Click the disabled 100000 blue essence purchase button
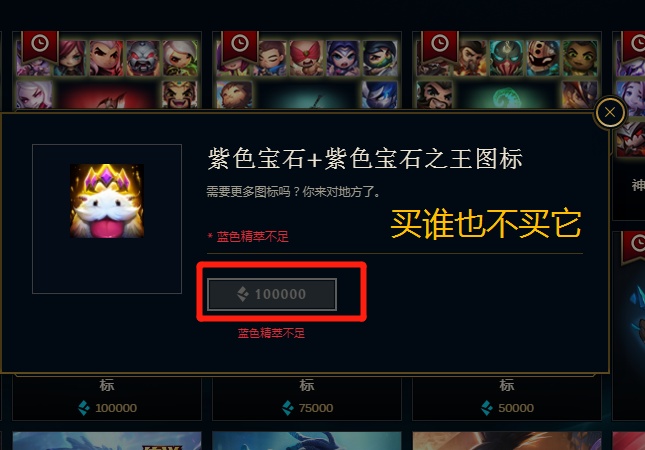 point(272,294)
